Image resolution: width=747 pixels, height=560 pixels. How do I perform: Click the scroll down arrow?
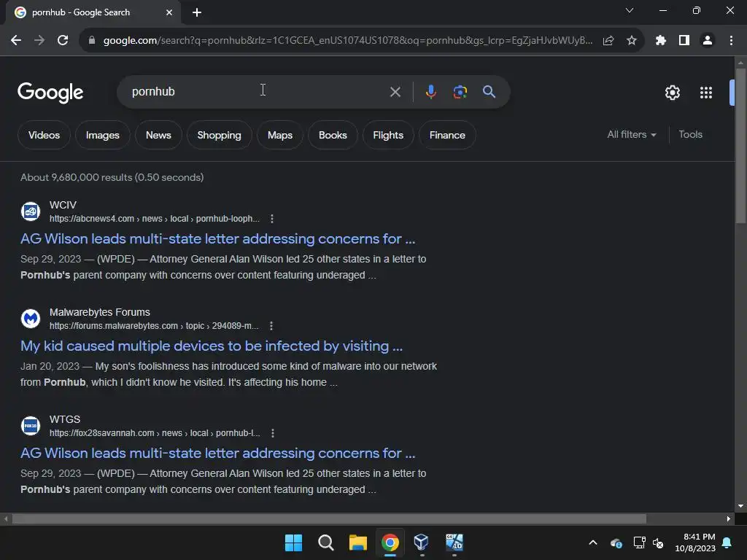[740, 506]
